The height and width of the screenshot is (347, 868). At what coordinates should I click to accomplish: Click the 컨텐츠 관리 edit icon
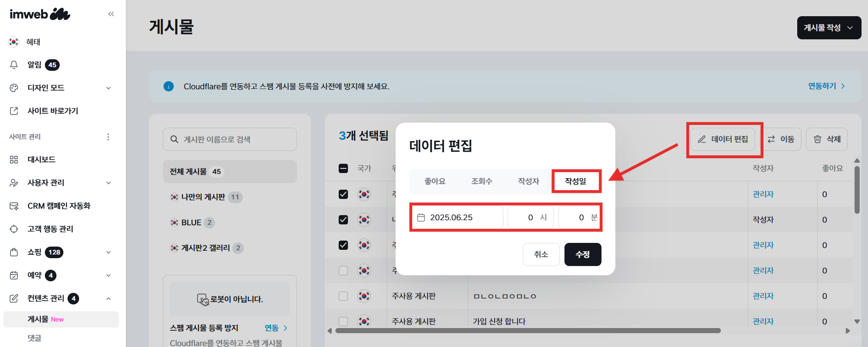(x=14, y=298)
